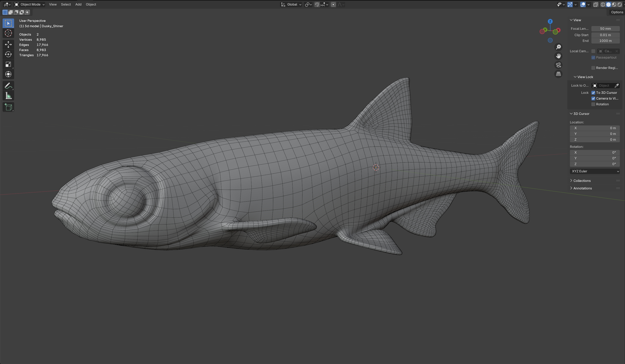Viewport: 625px width, 364px height.
Task: Select the Cursor tool in the toolbar
Action: pyautogui.click(x=8, y=33)
